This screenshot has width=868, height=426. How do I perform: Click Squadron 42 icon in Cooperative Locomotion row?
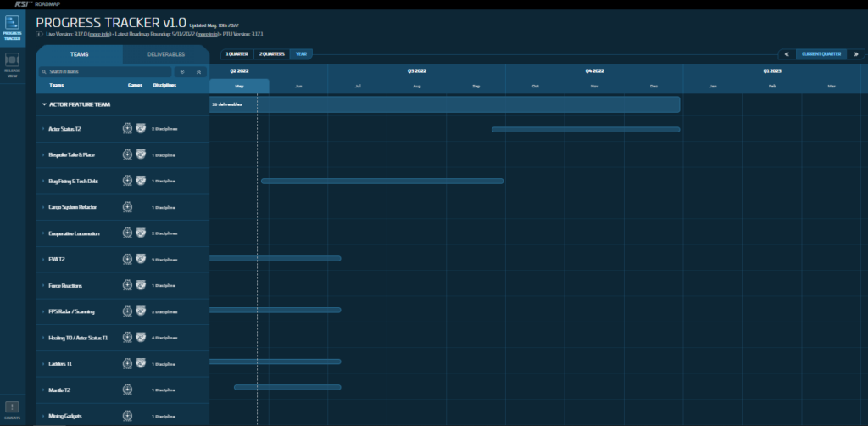(x=141, y=233)
